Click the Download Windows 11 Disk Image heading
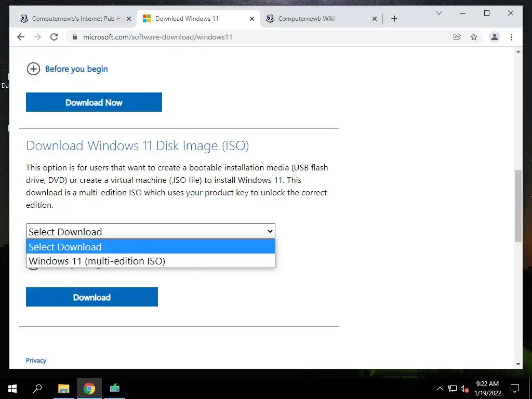 [137, 145]
